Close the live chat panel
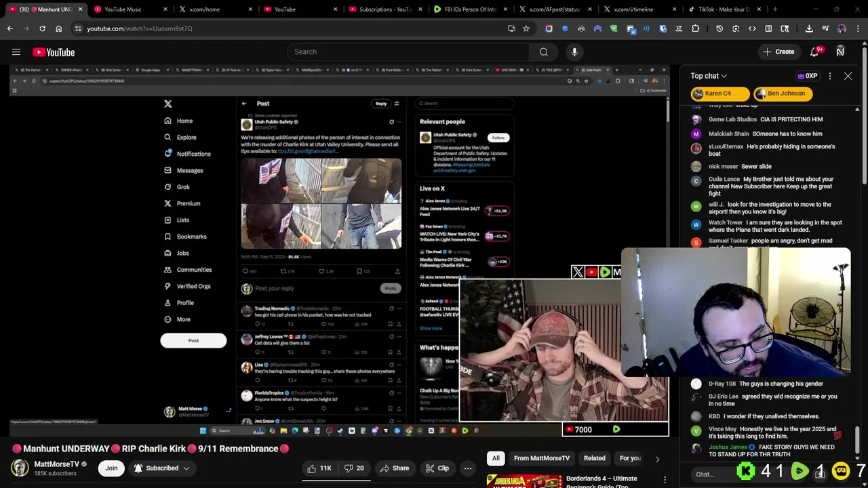The width and height of the screenshot is (868, 488). [x=848, y=76]
